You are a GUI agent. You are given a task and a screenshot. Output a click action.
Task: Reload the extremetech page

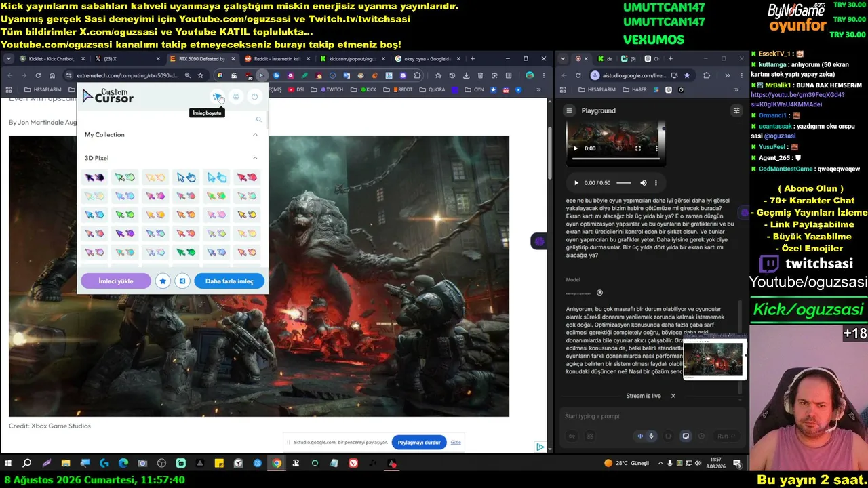[x=38, y=75]
